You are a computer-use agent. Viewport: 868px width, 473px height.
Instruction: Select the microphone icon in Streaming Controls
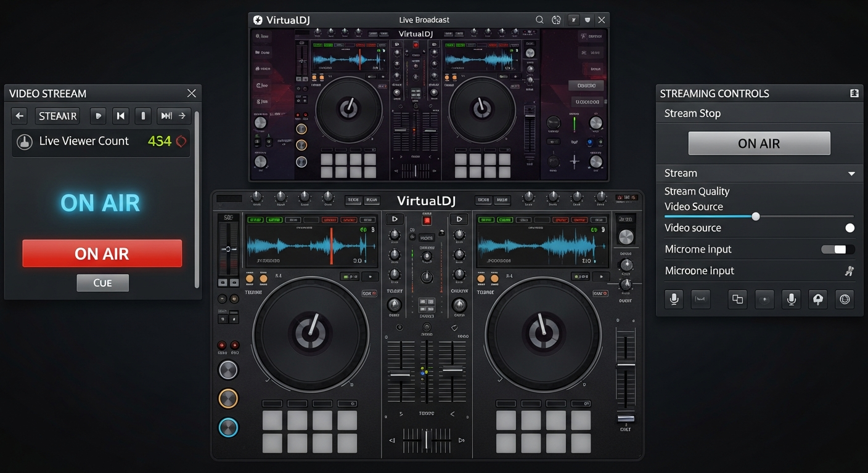pyautogui.click(x=674, y=299)
